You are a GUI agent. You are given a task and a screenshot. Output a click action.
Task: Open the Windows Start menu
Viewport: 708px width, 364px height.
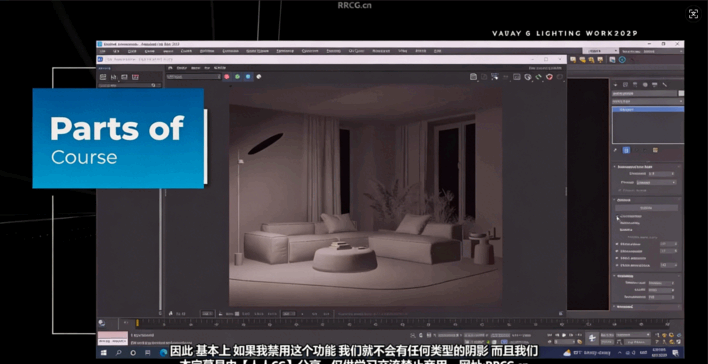pos(103,353)
